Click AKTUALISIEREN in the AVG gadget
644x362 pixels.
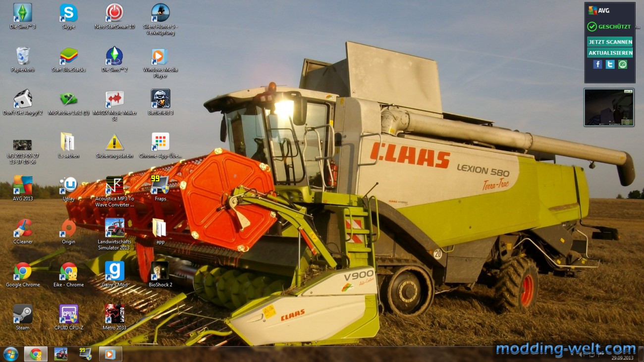(x=610, y=53)
